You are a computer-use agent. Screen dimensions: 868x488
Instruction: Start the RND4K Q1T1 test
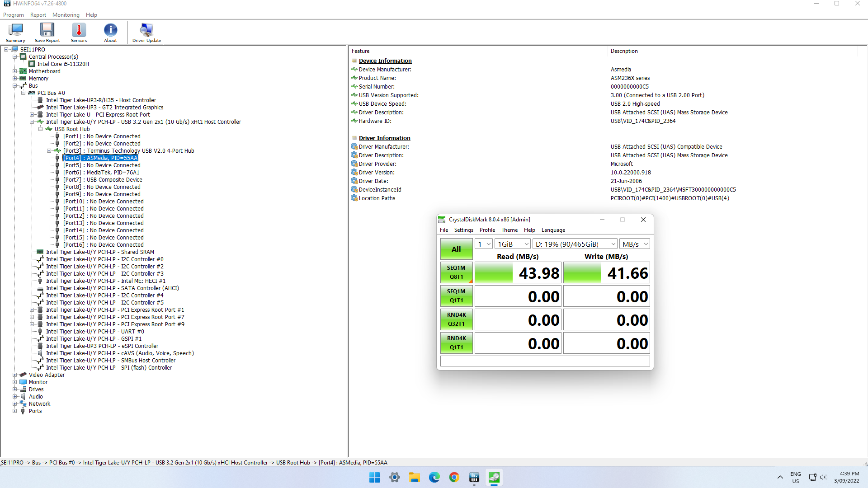457,343
